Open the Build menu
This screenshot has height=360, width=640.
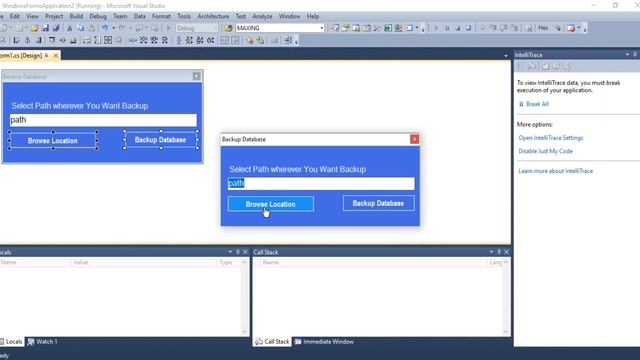pyautogui.click(x=76, y=16)
